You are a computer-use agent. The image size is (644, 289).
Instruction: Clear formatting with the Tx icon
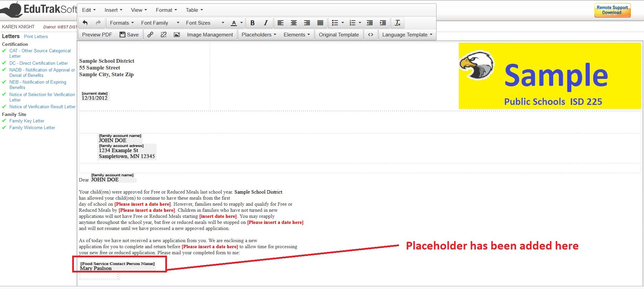[397, 23]
